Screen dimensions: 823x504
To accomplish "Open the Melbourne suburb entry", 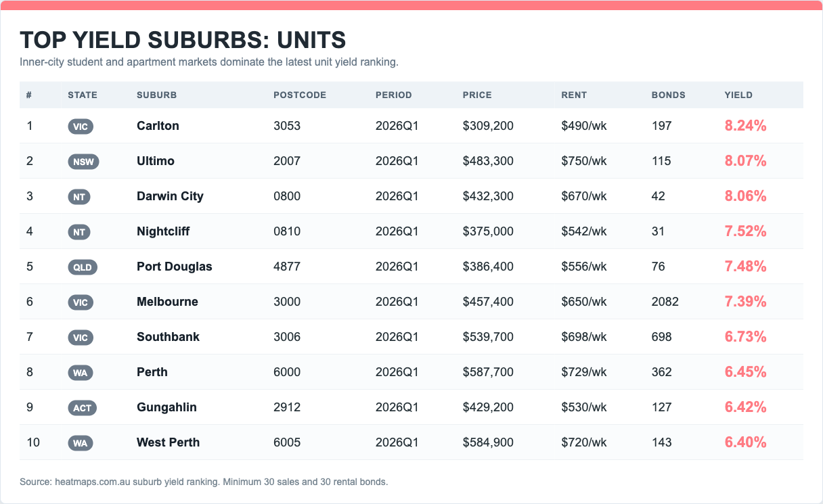I will tap(167, 302).
